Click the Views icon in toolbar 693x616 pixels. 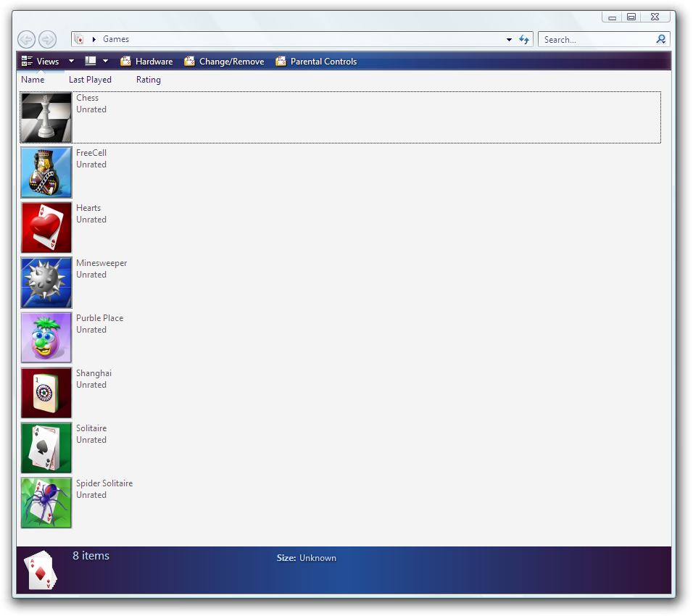tap(27, 61)
